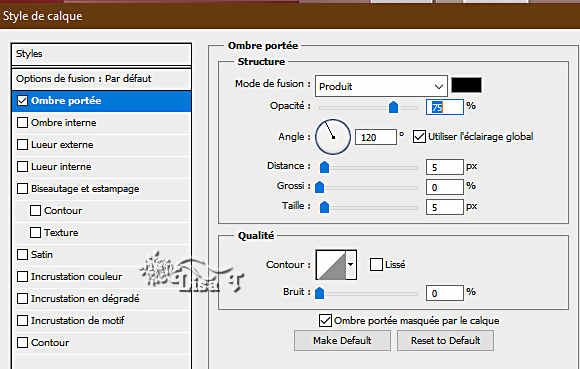580x369 pixels.
Task: Enable the Lueur interne checkbox
Action: tap(23, 166)
